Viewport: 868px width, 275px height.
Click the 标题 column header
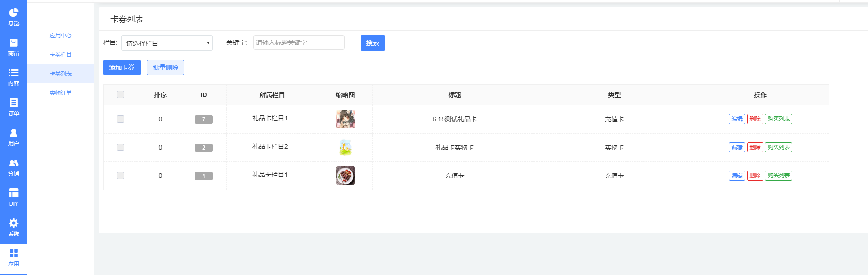[455, 95]
